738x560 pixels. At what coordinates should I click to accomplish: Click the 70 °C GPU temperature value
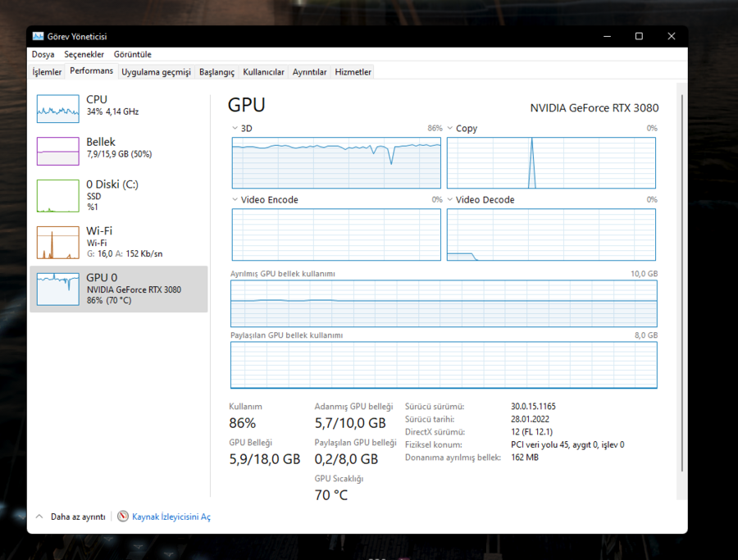click(x=331, y=495)
